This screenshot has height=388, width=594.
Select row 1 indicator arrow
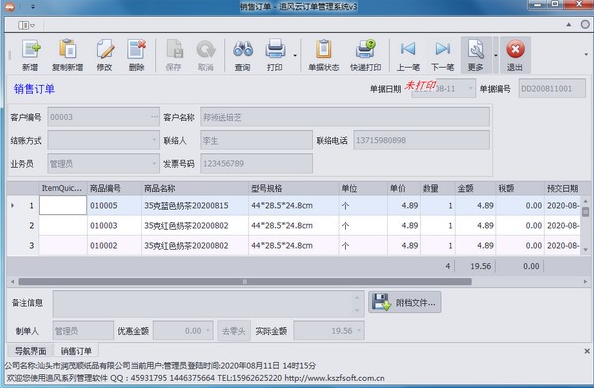[x=13, y=205]
